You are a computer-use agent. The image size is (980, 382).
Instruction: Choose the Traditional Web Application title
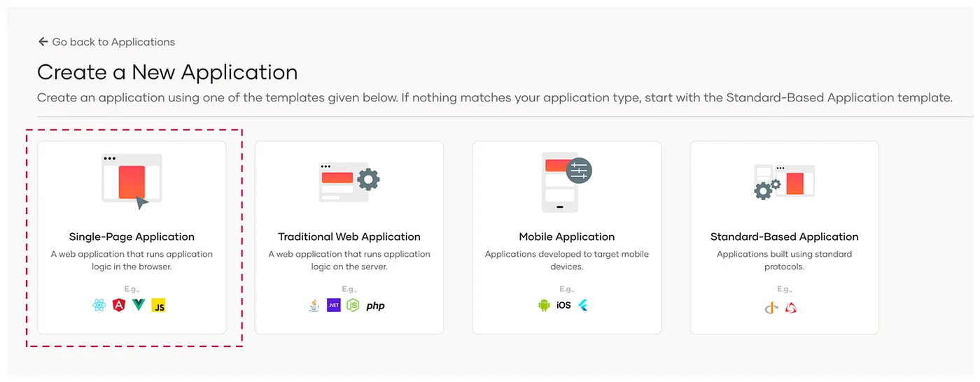point(349,236)
